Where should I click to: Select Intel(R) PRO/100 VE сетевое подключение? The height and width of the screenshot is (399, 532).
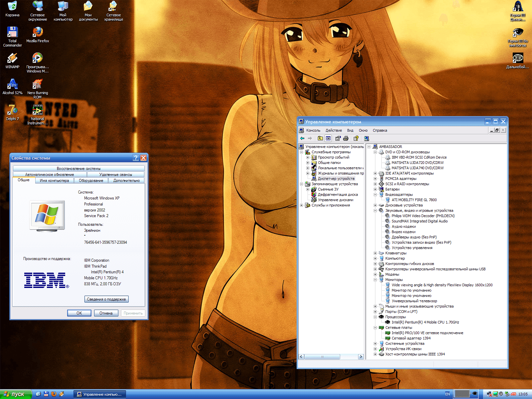coord(427,333)
